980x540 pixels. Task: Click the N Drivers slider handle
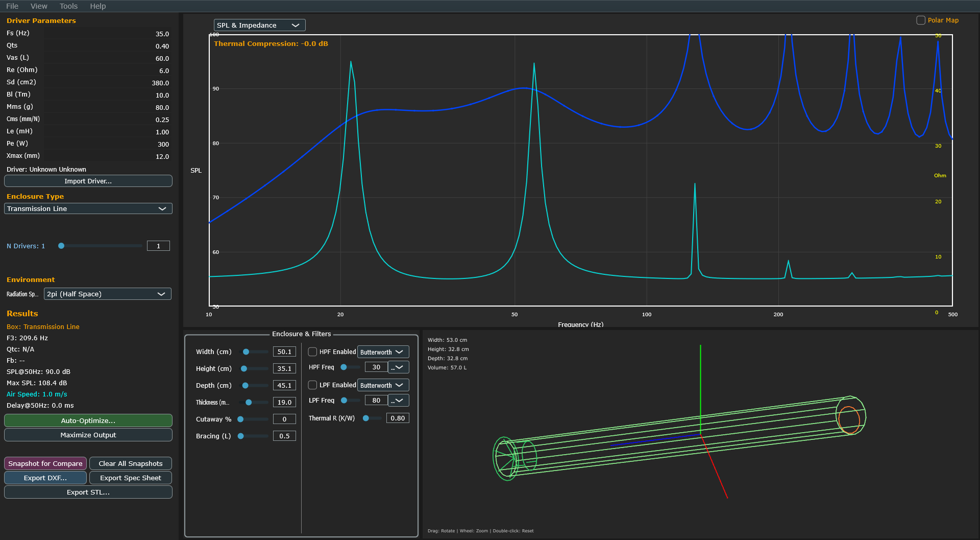[61, 246]
